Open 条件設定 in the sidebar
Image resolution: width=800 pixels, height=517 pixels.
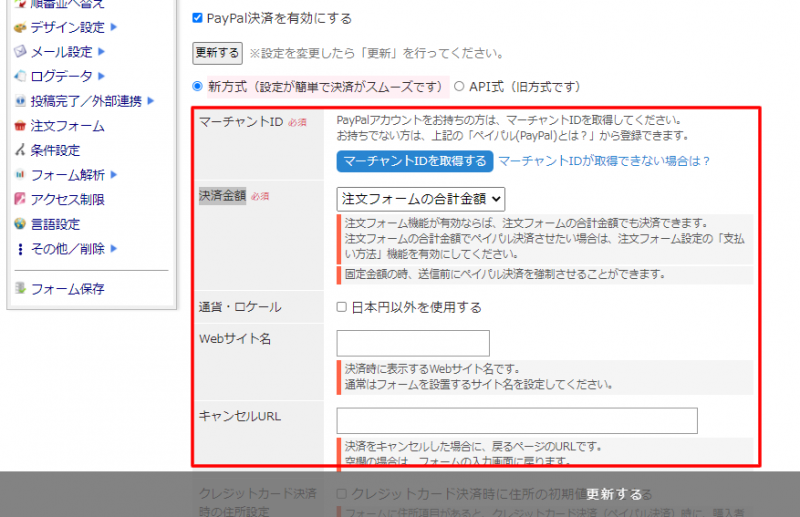[55, 151]
